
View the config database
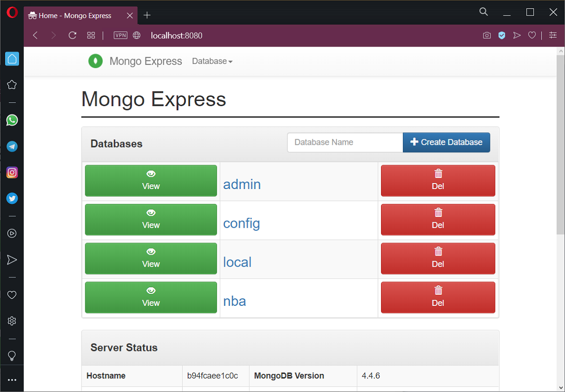[x=151, y=220]
